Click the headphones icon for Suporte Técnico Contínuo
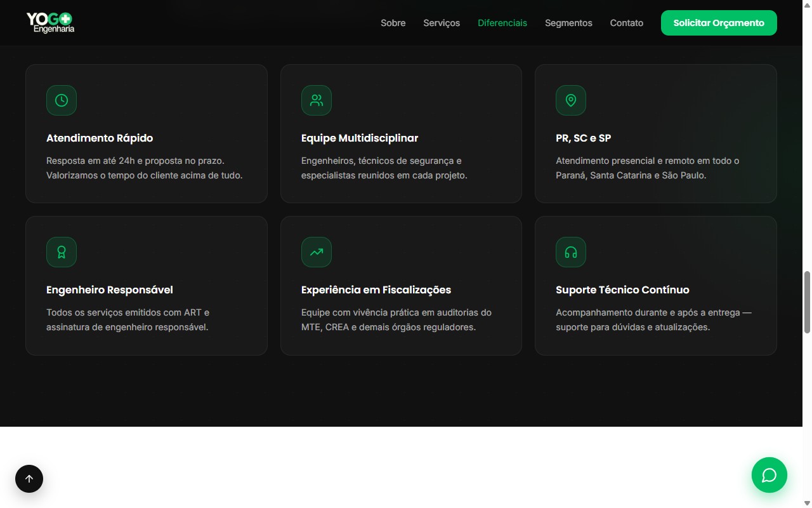Viewport: 812px width, 508px height. (x=571, y=252)
